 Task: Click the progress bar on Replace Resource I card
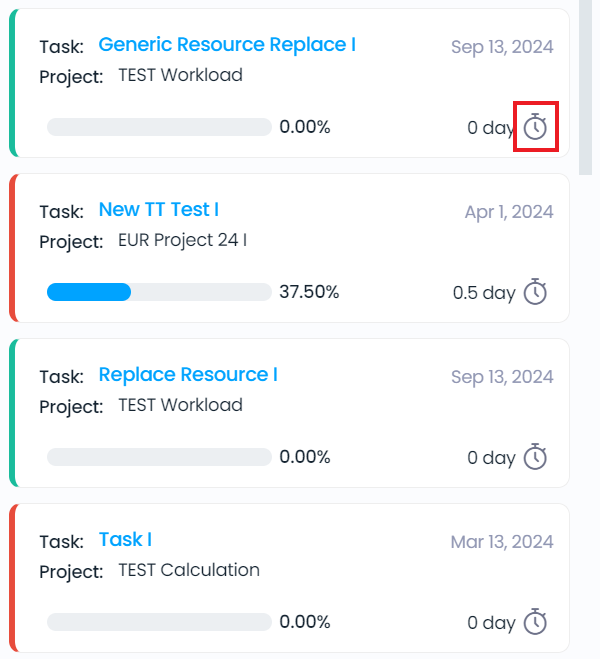coord(159,457)
